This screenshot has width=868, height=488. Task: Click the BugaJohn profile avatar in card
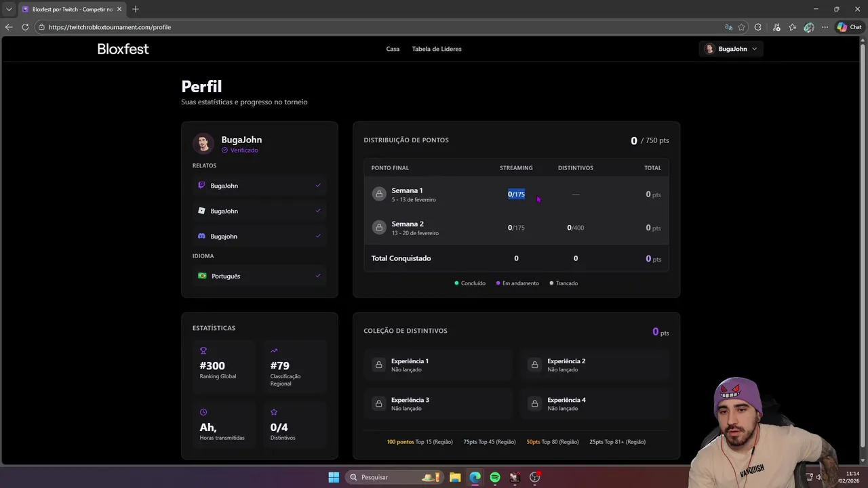pos(203,144)
